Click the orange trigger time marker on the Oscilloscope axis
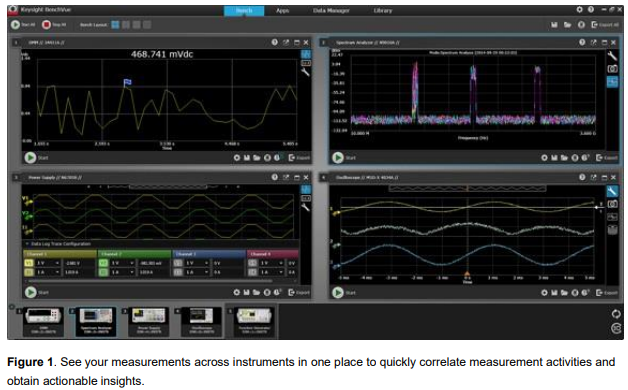This screenshot has height=390, width=628. pyautogui.click(x=467, y=274)
